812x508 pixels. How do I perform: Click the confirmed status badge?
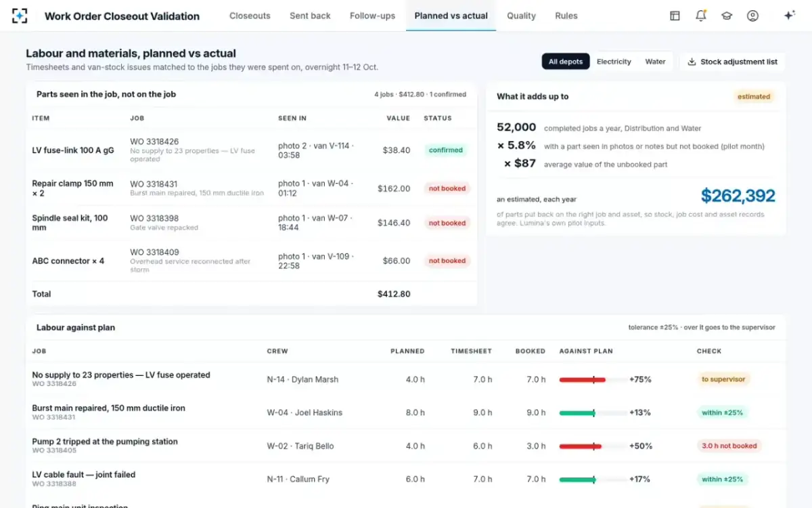pyautogui.click(x=446, y=150)
